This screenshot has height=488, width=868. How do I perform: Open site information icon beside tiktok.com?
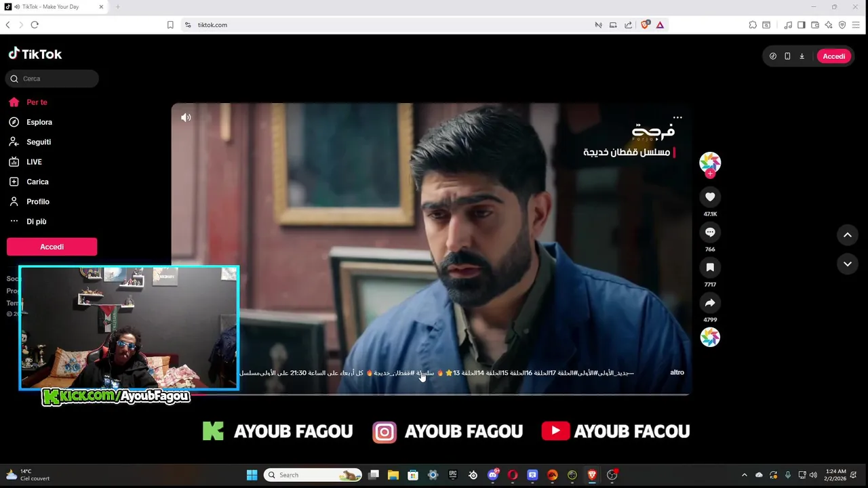click(188, 24)
